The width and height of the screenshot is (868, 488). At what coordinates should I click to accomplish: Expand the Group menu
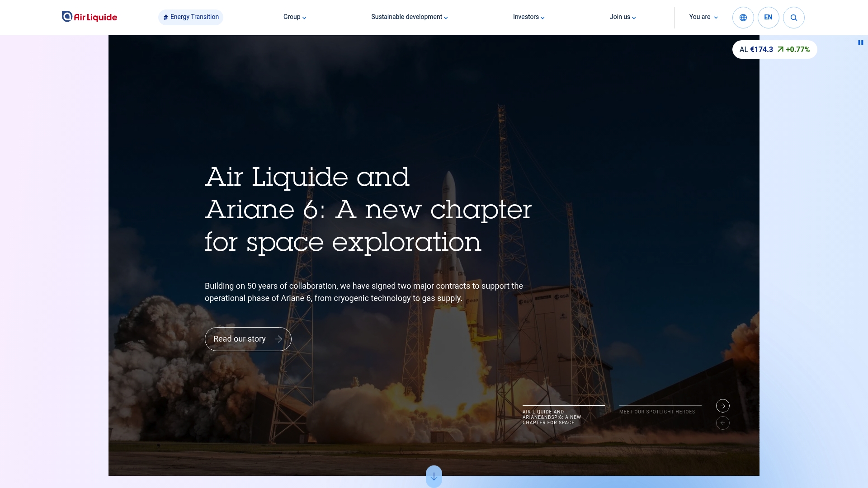click(295, 17)
